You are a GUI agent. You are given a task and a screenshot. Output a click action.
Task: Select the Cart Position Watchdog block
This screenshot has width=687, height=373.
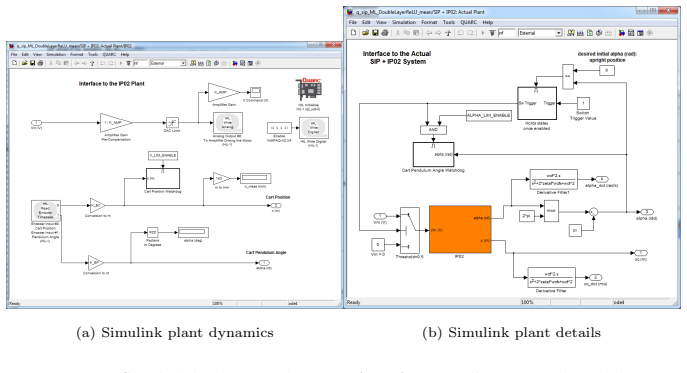point(163,178)
